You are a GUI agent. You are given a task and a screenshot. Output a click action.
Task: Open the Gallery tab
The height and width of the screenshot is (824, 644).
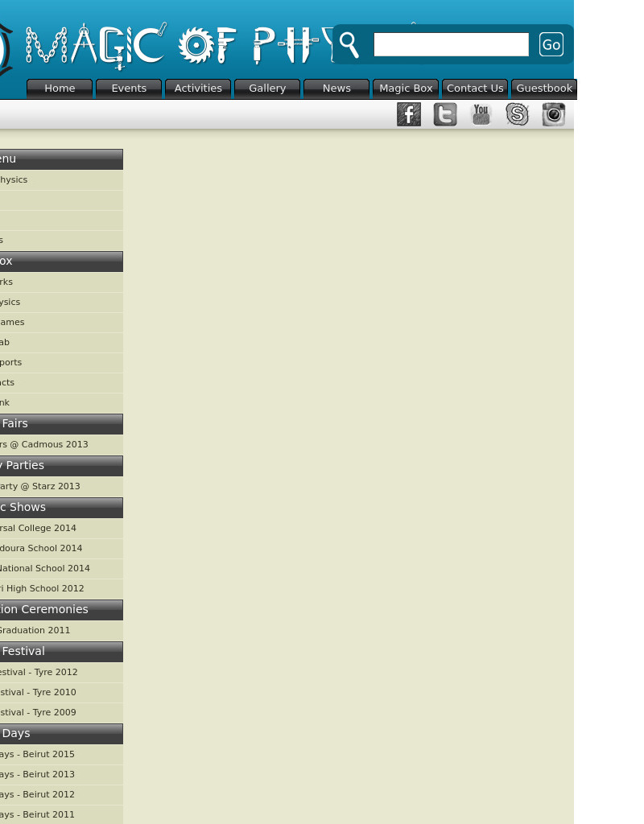tap(267, 89)
